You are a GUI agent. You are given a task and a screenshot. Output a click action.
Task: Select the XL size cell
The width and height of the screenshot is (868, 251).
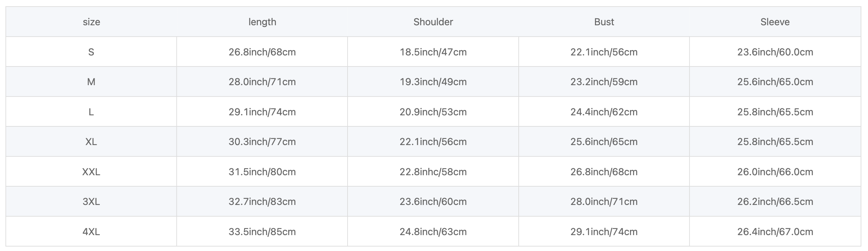pos(91,142)
